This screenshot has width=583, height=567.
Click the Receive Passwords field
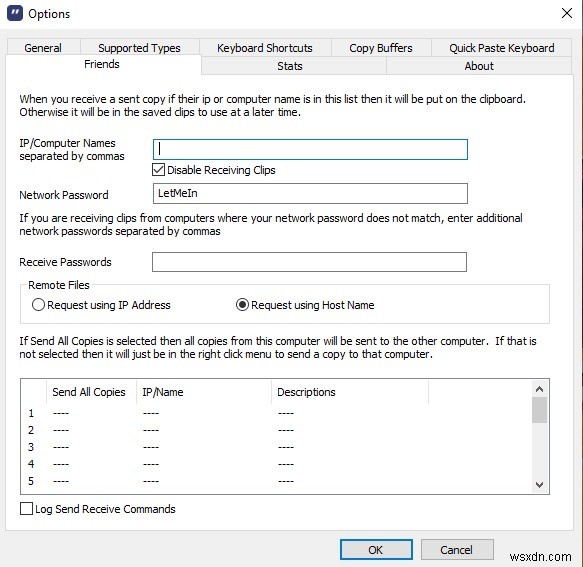coord(309,262)
